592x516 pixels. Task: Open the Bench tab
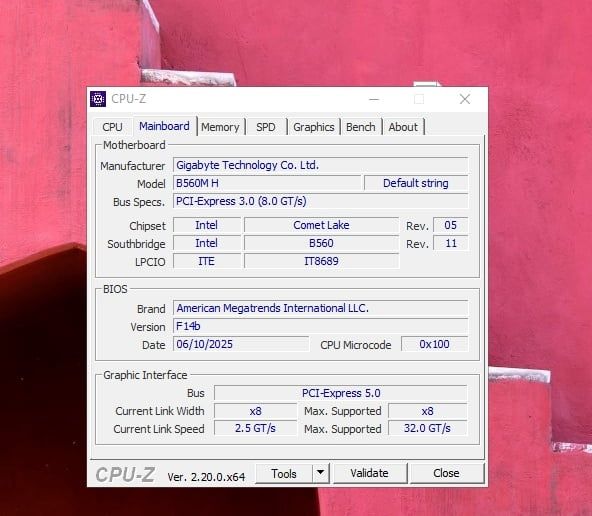[x=361, y=127]
